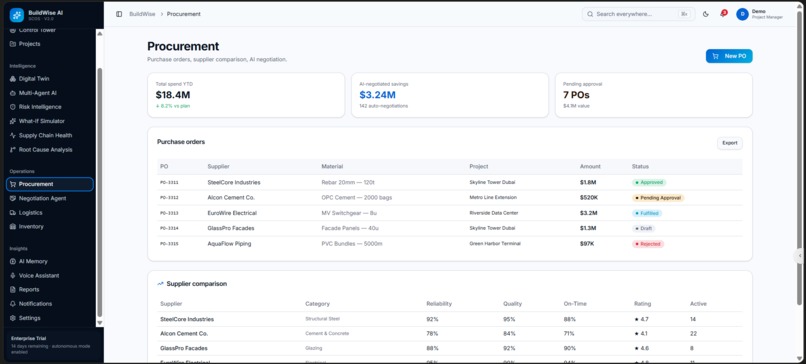
Task: Click the What-If Simulator icon
Action: coord(13,121)
